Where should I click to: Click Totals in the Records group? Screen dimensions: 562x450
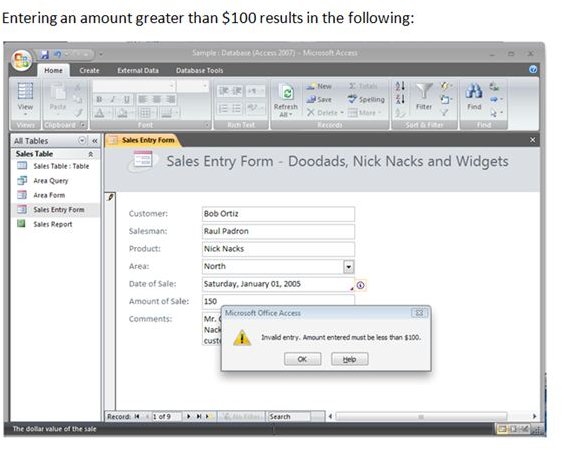coord(363,86)
